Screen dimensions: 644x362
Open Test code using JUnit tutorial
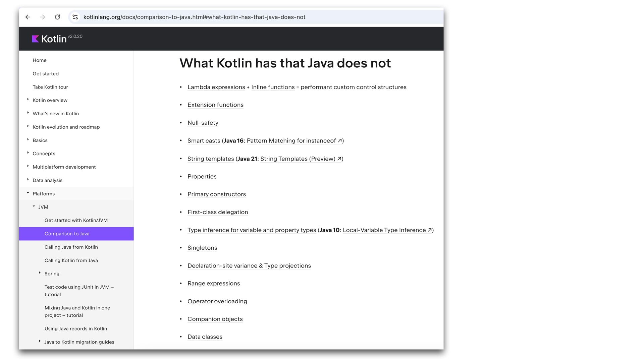pos(79,291)
